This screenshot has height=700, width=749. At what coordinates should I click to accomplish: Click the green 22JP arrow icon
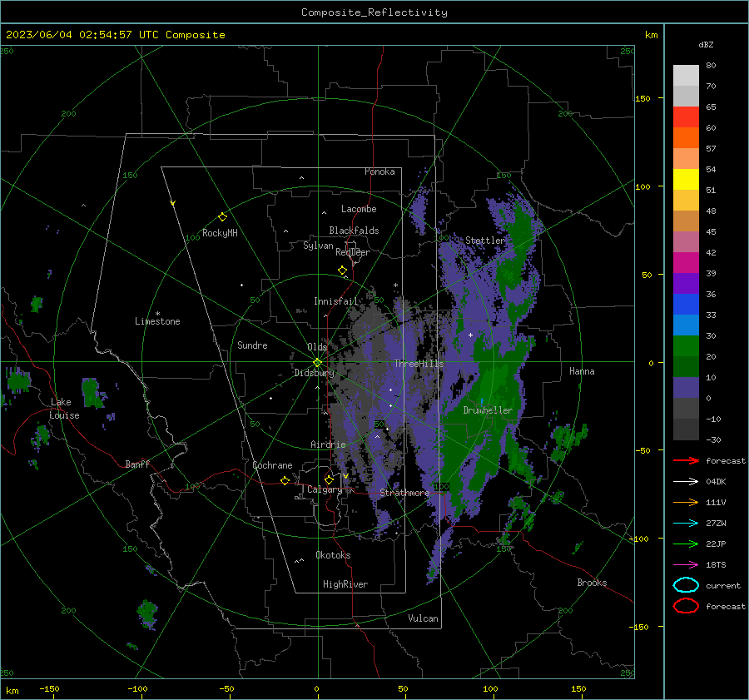(x=686, y=544)
